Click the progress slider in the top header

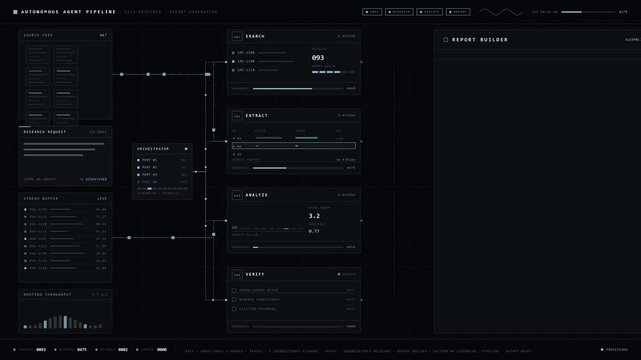click(588, 12)
